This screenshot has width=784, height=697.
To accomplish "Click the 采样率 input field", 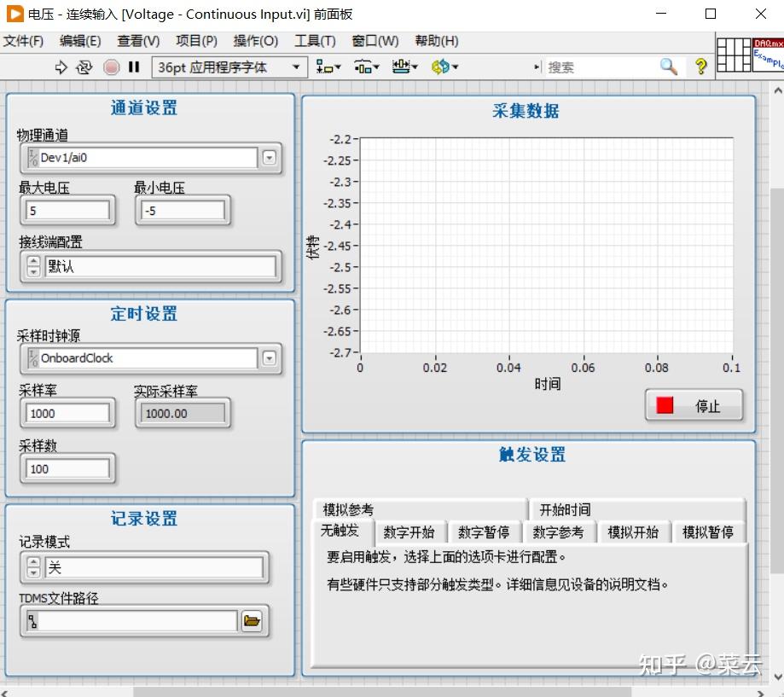I will 67,414.
